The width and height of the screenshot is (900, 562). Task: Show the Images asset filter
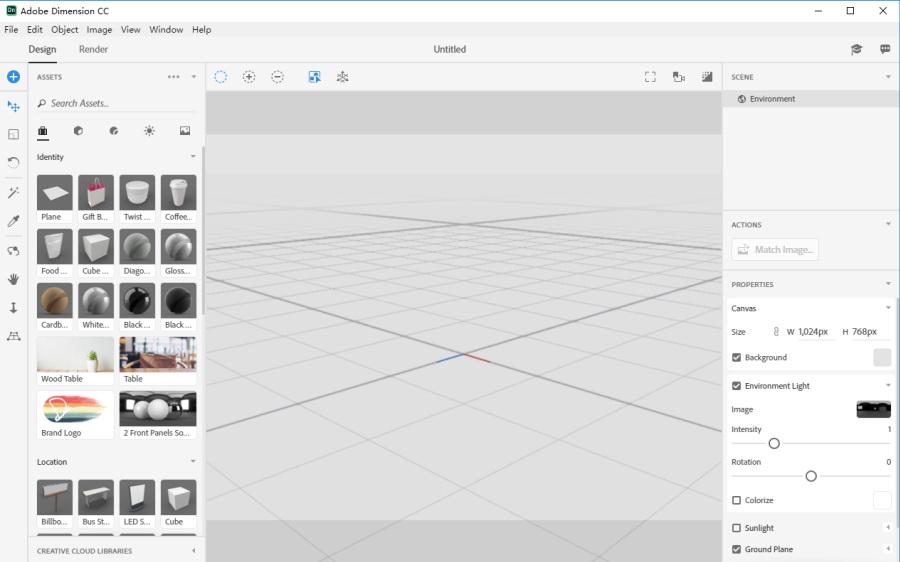185,131
